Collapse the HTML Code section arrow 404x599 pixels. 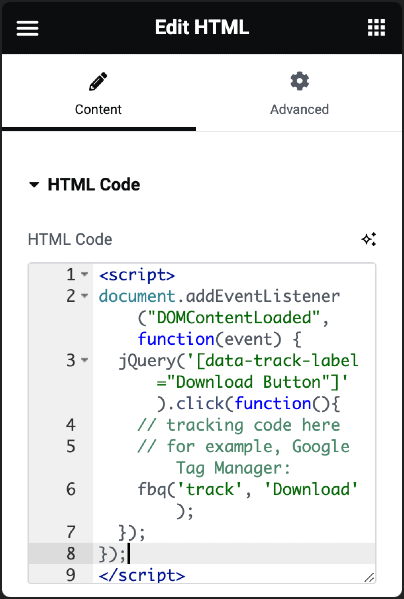point(34,185)
